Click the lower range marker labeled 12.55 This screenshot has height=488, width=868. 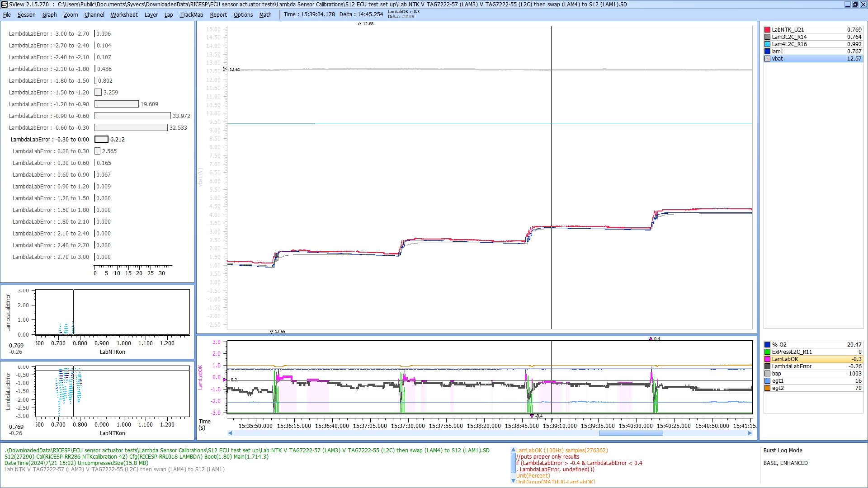[x=271, y=332]
